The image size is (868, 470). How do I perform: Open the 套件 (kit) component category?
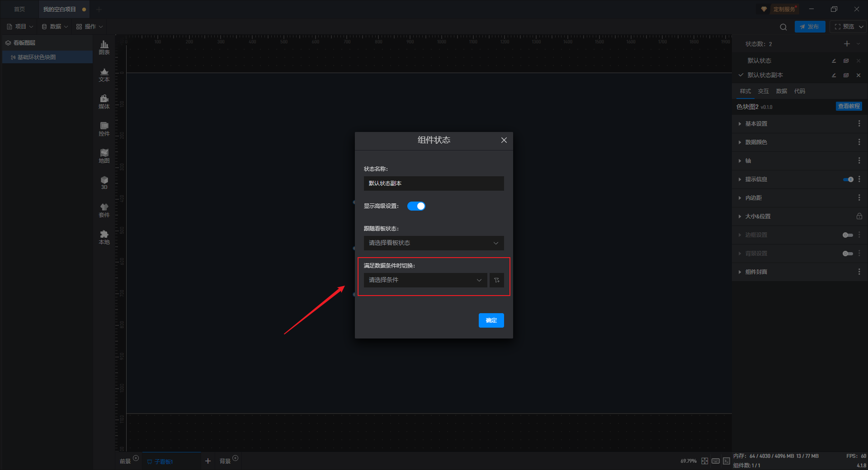coord(104,210)
